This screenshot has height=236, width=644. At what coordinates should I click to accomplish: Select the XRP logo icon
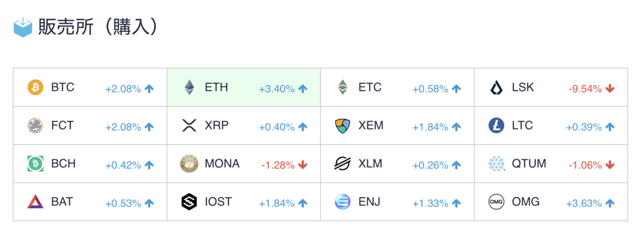(189, 125)
